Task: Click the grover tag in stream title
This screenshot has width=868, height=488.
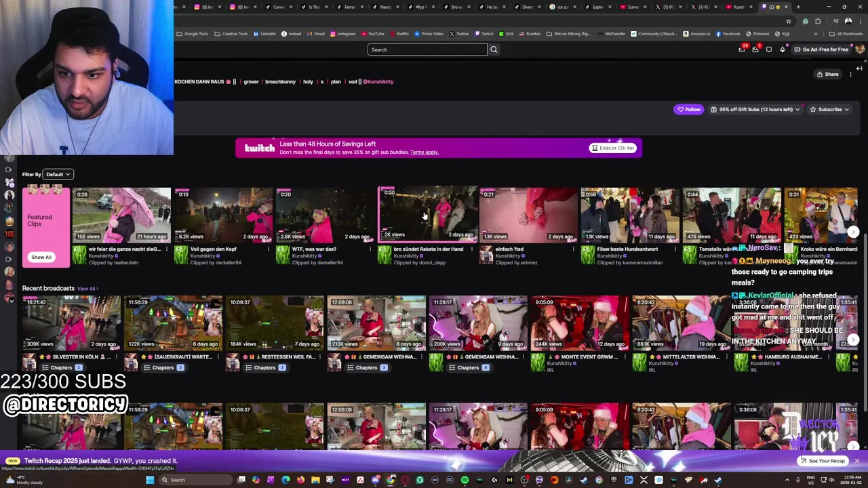Action: (x=251, y=82)
